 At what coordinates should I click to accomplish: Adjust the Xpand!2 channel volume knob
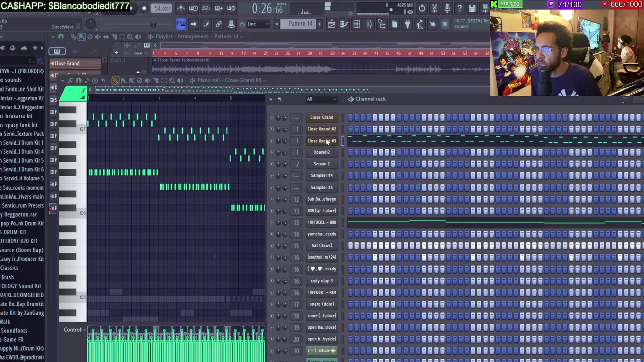coord(285,152)
